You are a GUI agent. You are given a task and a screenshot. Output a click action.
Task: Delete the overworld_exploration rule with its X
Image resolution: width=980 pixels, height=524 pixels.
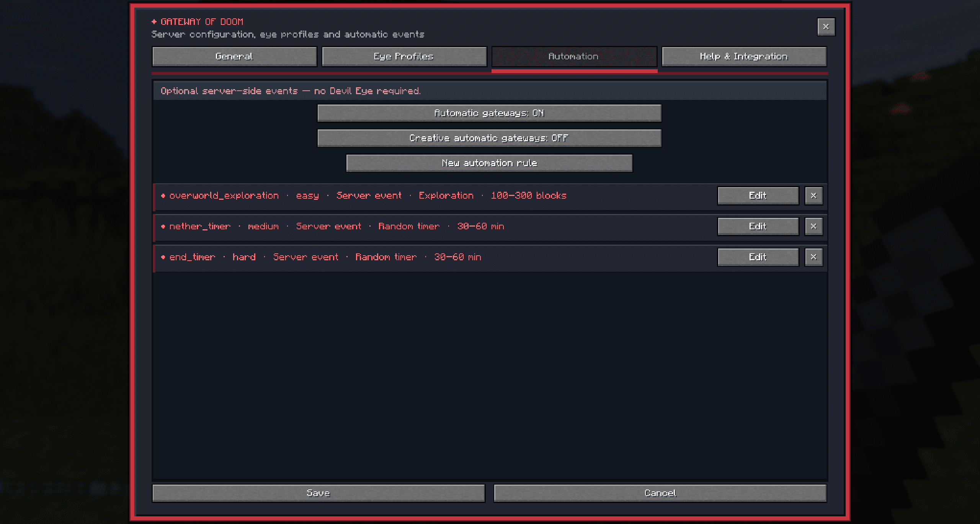tap(813, 196)
